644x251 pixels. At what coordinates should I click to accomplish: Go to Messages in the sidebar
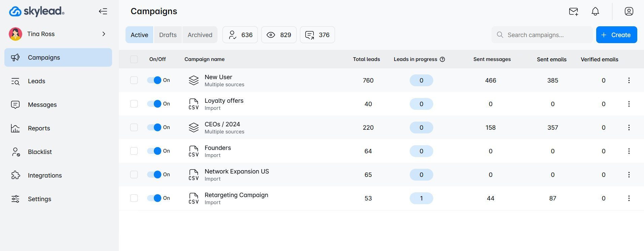(58, 105)
